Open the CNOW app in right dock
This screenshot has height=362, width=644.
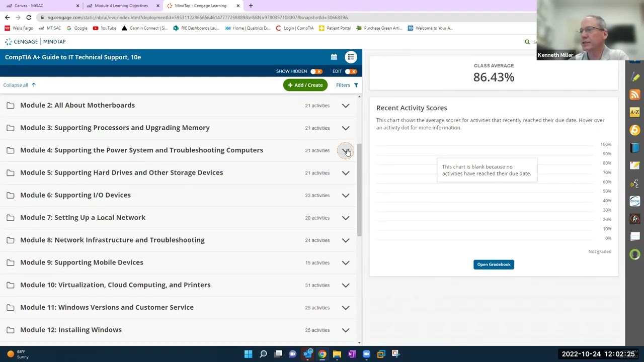click(x=635, y=201)
